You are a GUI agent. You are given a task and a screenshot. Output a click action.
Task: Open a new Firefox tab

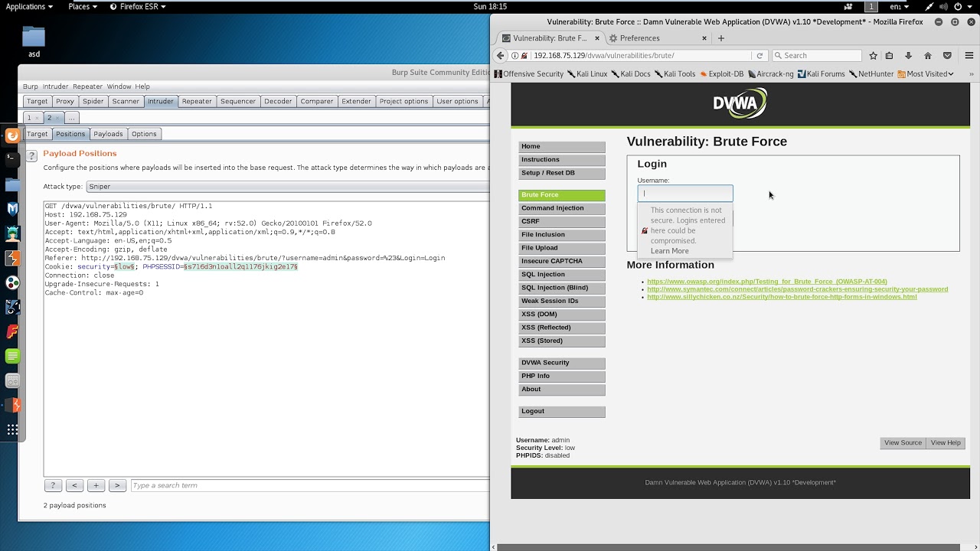[x=720, y=37]
